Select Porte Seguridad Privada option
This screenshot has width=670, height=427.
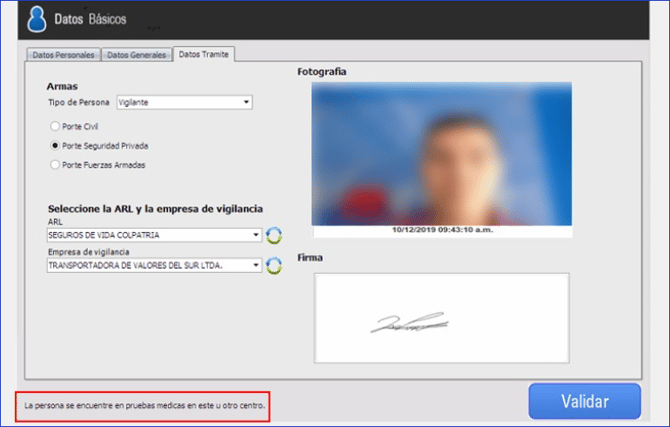[55, 146]
